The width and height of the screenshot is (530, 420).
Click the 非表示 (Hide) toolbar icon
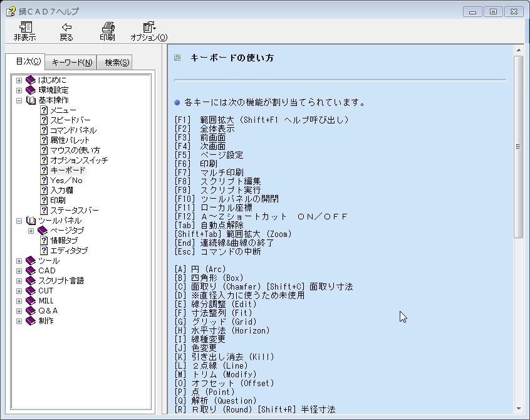point(25,31)
